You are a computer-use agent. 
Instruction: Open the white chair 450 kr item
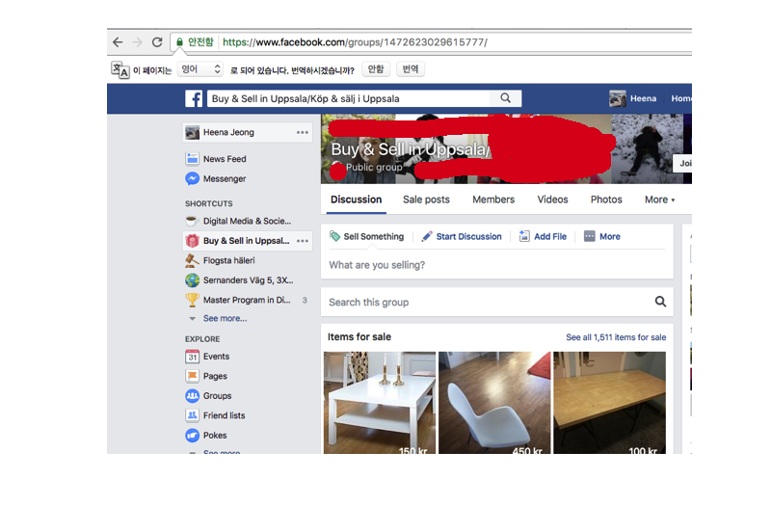click(494, 402)
